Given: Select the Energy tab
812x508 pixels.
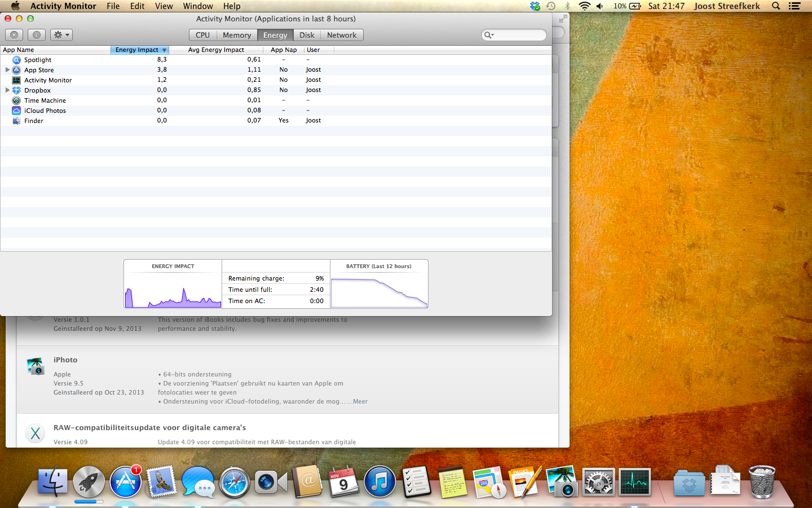Looking at the screenshot, I should pyautogui.click(x=275, y=35).
